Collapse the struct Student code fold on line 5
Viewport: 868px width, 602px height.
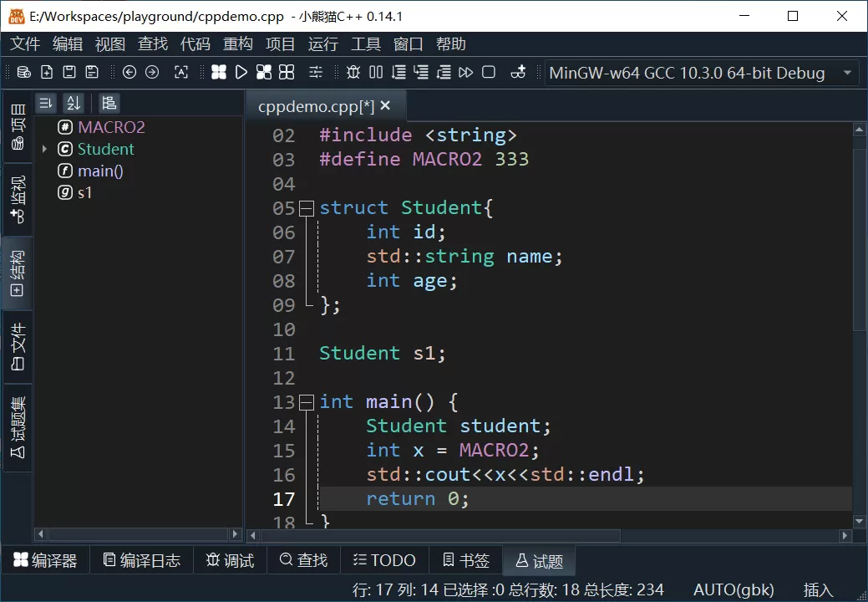click(307, 207)
